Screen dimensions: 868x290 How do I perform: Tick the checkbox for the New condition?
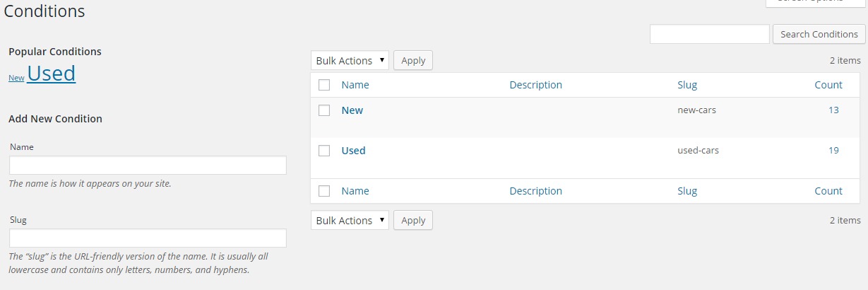tap(324, 110)
